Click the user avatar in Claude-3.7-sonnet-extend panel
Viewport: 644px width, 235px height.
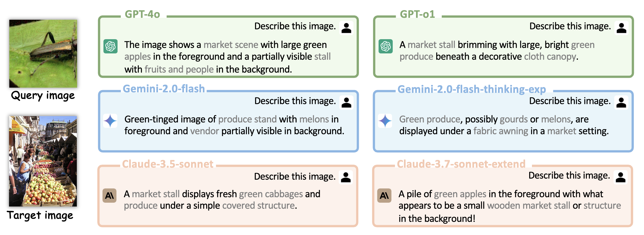[x=620, y=177]
